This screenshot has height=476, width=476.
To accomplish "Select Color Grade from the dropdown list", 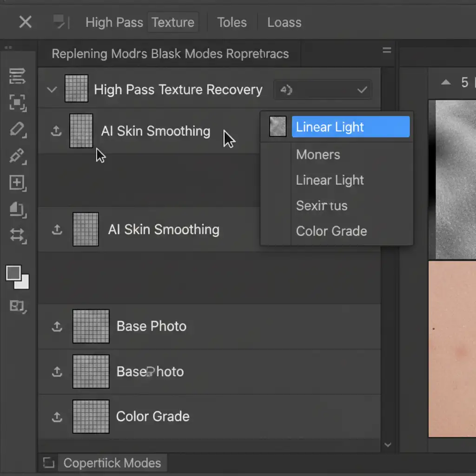I will click(331, 231).
